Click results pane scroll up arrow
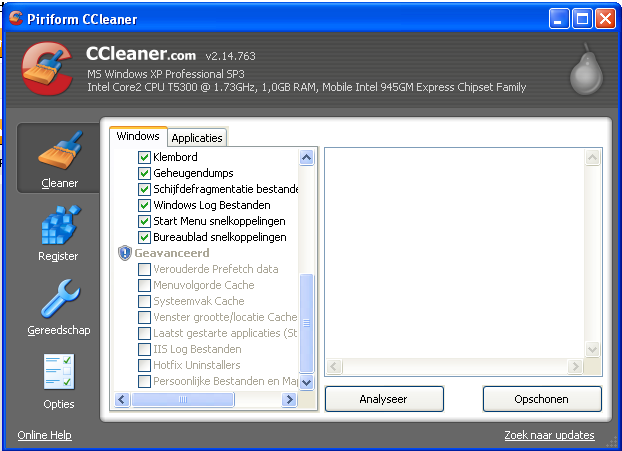Viewport: 622px width, 451px height. [x=592, y=157]
